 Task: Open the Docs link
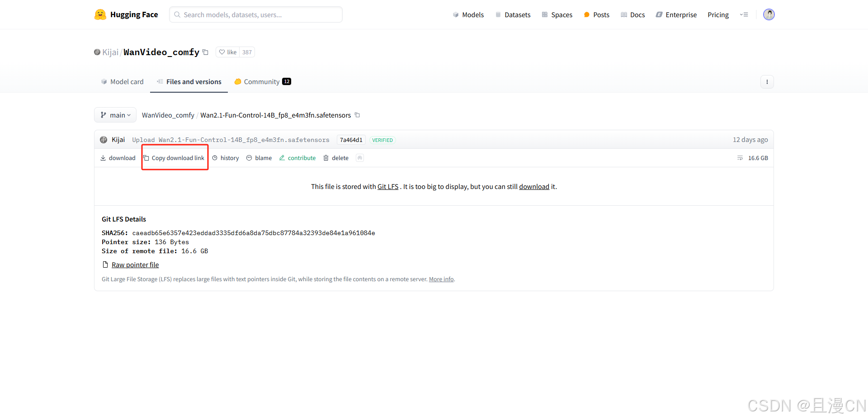click(x=633, y=15)
